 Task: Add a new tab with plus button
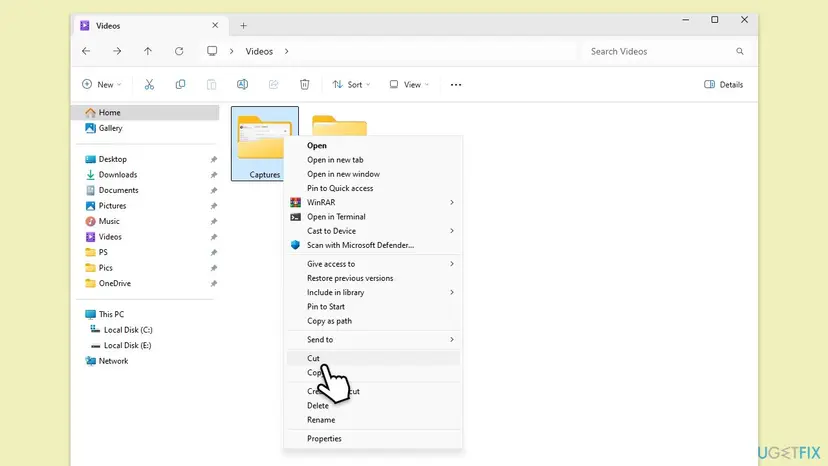coord(243,25)
